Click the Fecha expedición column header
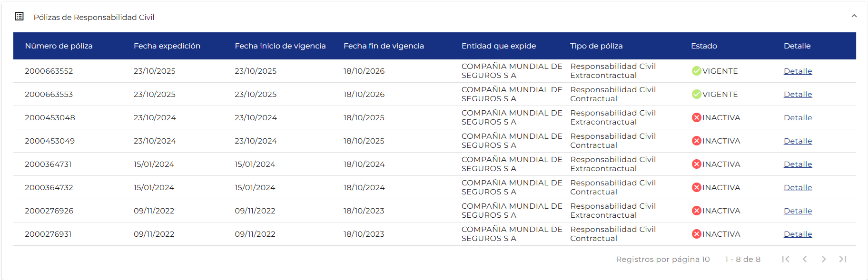The width and height of the screenshot is (868, 280). click(167, 46)
